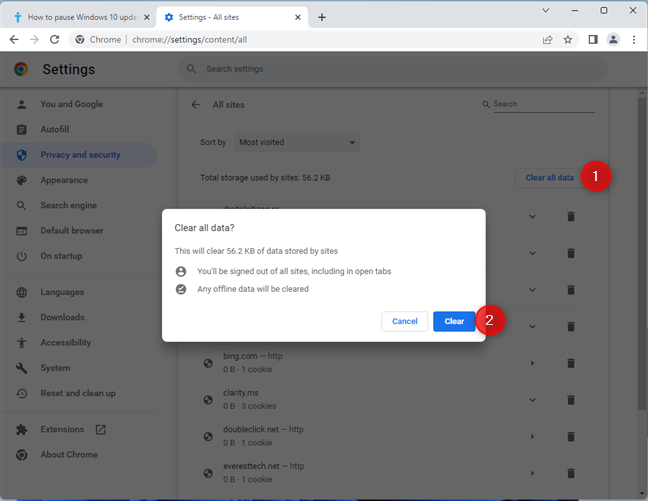Cancel the Clear all data dialog

point(405,321)
